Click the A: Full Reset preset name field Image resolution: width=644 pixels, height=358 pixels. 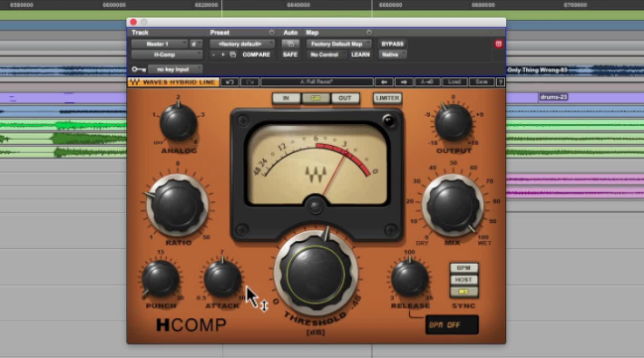pyautogui.click(x=317, y=82)
